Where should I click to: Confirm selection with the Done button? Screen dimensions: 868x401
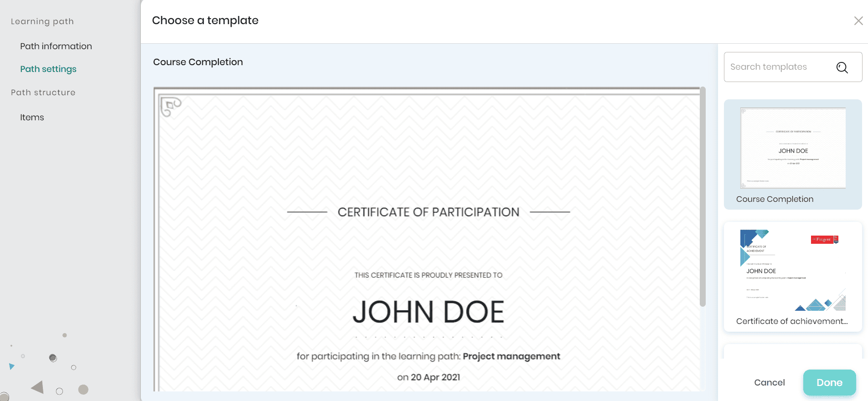tap(829, 382)
